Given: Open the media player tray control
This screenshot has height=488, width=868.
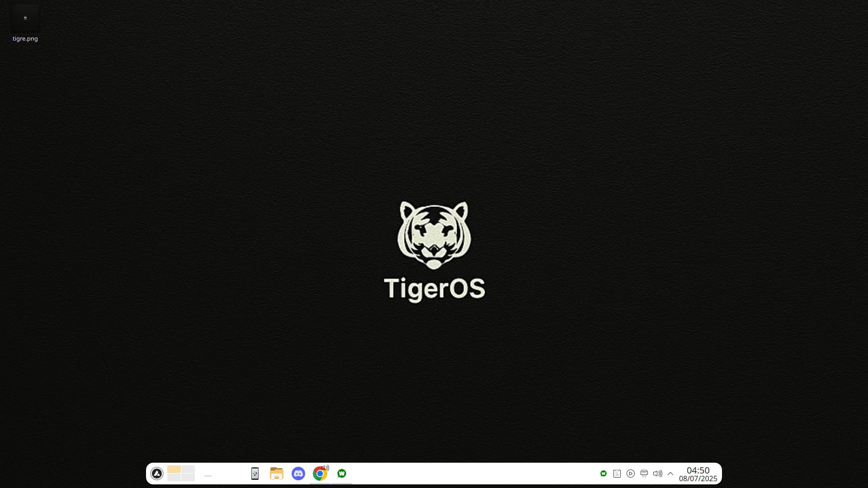Looking at the screenshot, I should (631, 474).
